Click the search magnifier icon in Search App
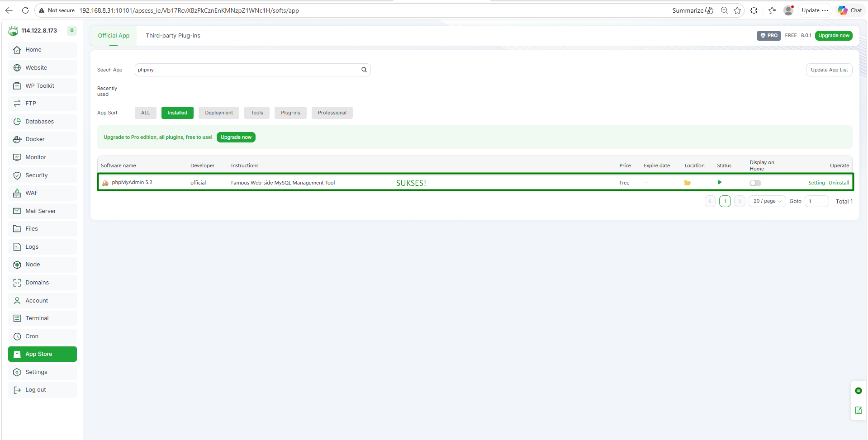This screenshot has width=868, height=440. click(364, 70)
